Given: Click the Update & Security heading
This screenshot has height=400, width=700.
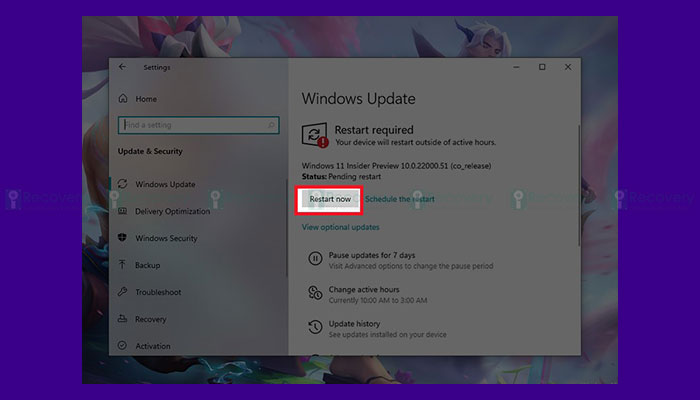Looking at the screenshot, I should (150, 151).
